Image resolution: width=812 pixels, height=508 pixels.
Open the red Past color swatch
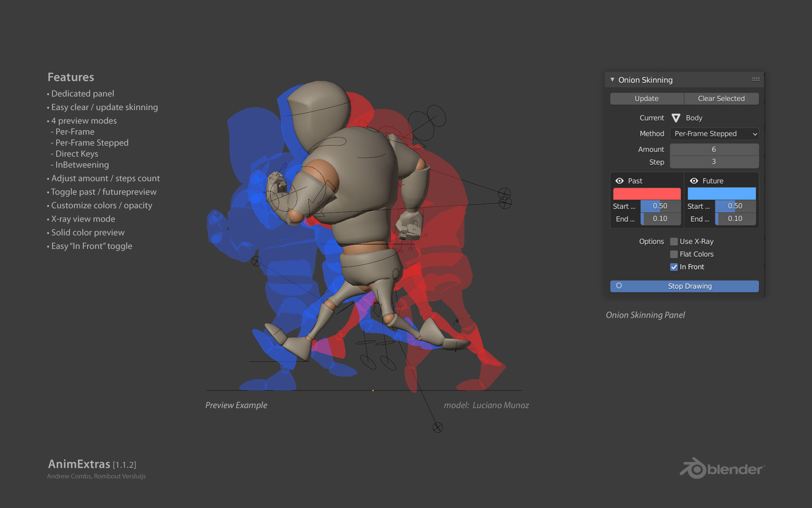click(647, 194)
